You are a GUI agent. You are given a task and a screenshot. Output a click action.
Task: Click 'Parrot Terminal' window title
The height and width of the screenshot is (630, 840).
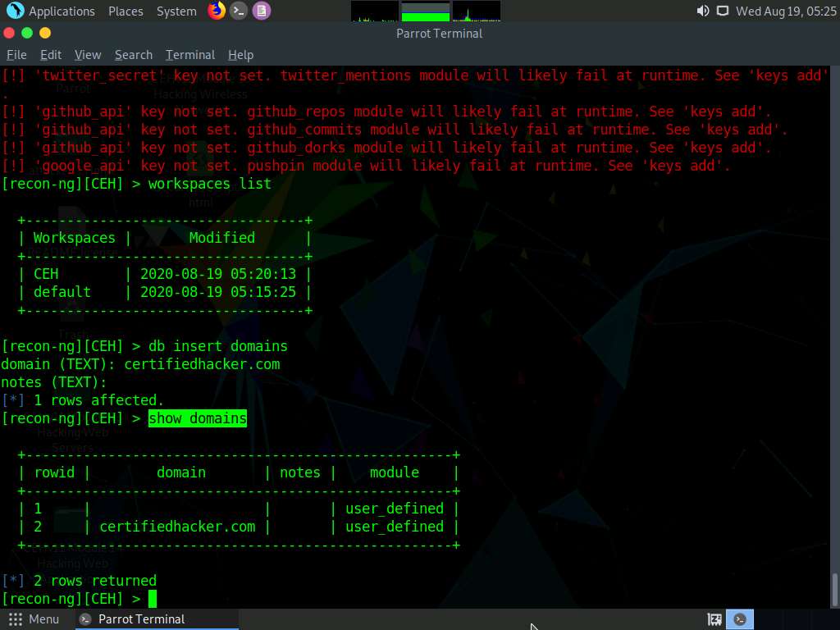point(440,33)
